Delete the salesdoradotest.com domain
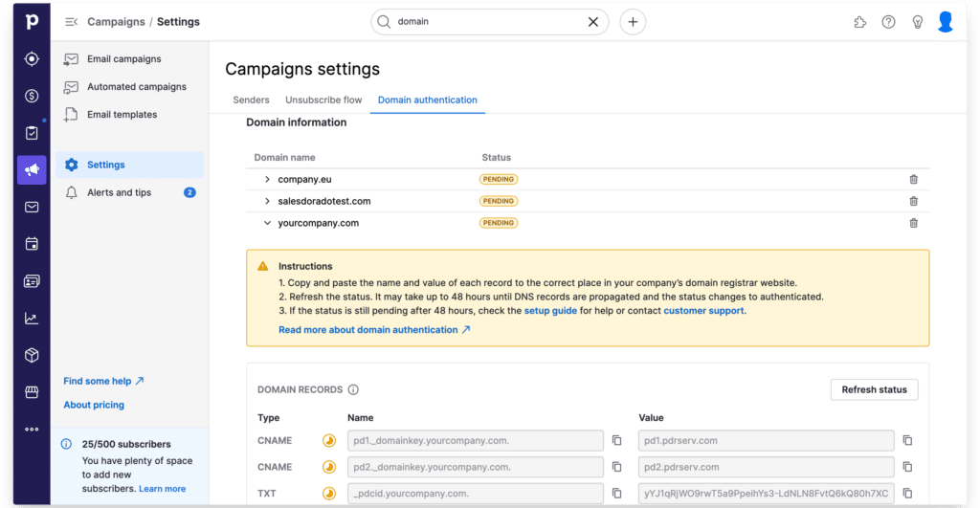This screenshot has width=980, height=508. click(913, 201)
